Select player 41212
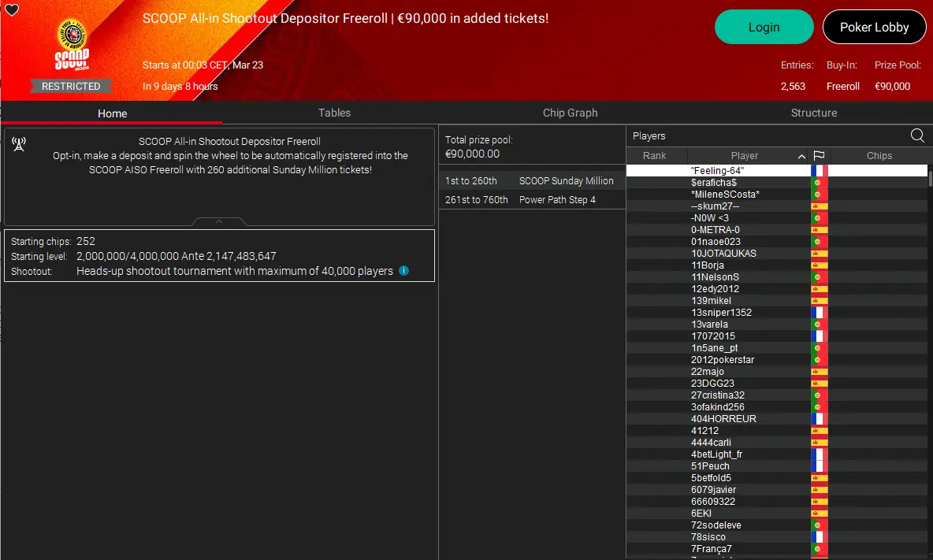 coord(776,430)
